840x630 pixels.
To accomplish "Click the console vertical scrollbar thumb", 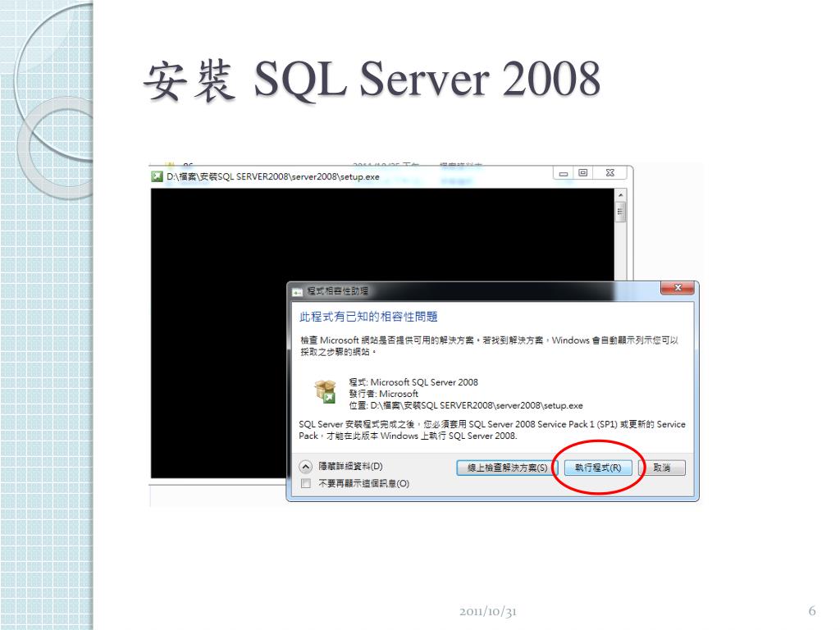I will pyautogui.click(x=620, y=212).
